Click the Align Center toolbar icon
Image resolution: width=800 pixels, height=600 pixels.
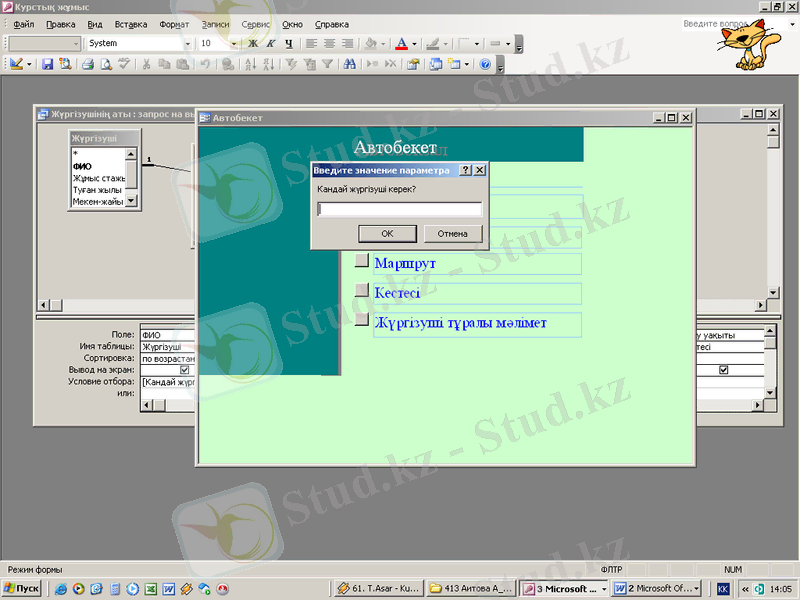coord(329,44)
